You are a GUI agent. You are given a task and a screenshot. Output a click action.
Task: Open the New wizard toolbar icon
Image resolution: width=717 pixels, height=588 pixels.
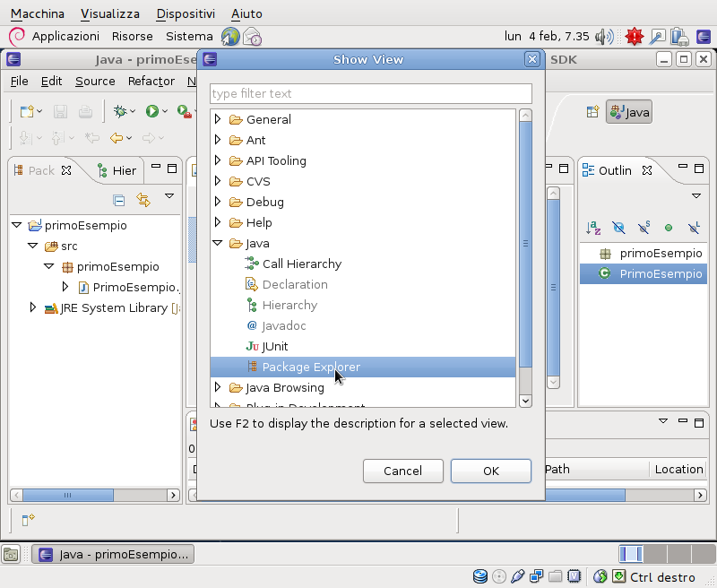pos(27,111)
